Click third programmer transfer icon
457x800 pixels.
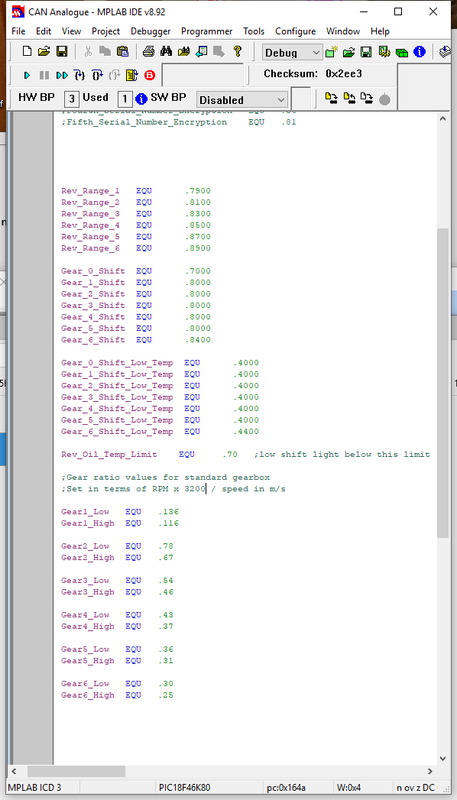(x=366, y=98)
